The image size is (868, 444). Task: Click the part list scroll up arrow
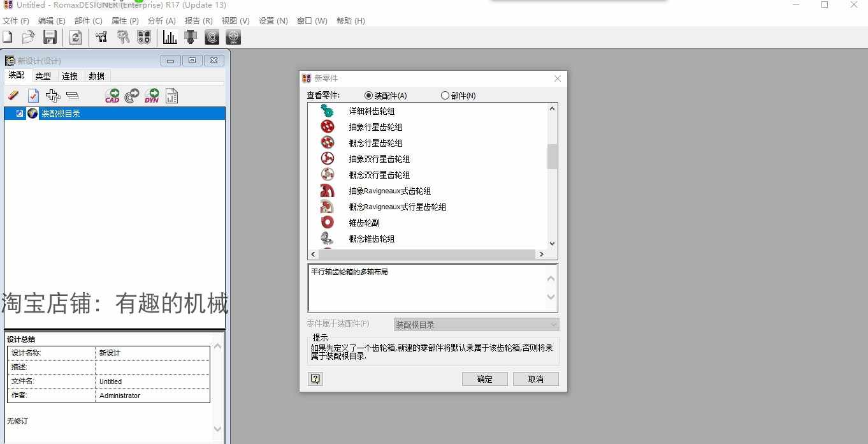pos(552,108)
